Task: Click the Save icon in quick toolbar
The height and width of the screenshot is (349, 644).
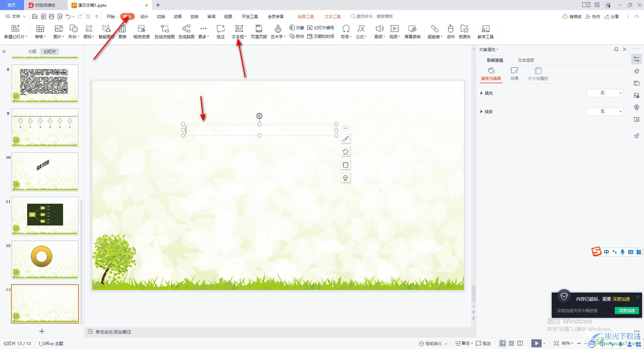Action: [35, 16]
